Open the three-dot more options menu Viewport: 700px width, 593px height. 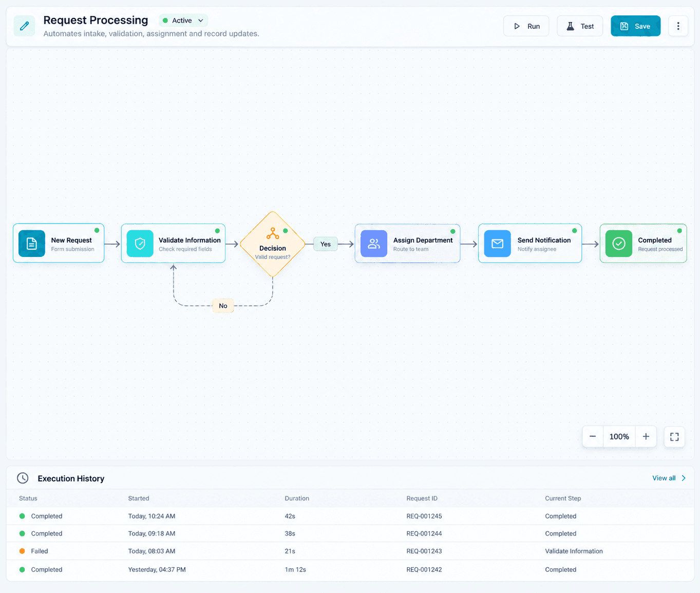[x=678, y=26]
